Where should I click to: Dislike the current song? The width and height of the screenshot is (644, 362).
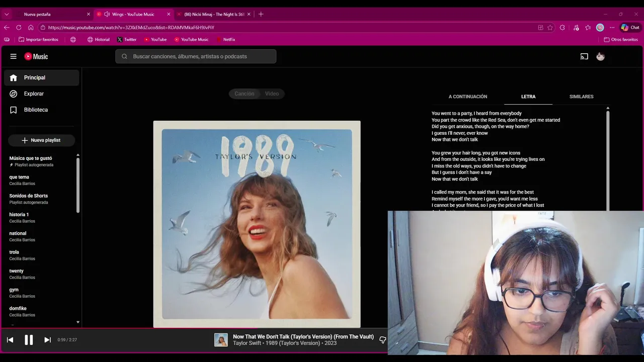pos(382,340)
